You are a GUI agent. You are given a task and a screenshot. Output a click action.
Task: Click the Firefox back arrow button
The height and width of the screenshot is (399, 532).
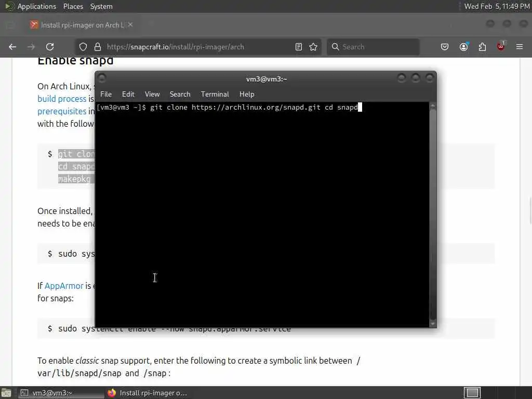tap(12, 47)
